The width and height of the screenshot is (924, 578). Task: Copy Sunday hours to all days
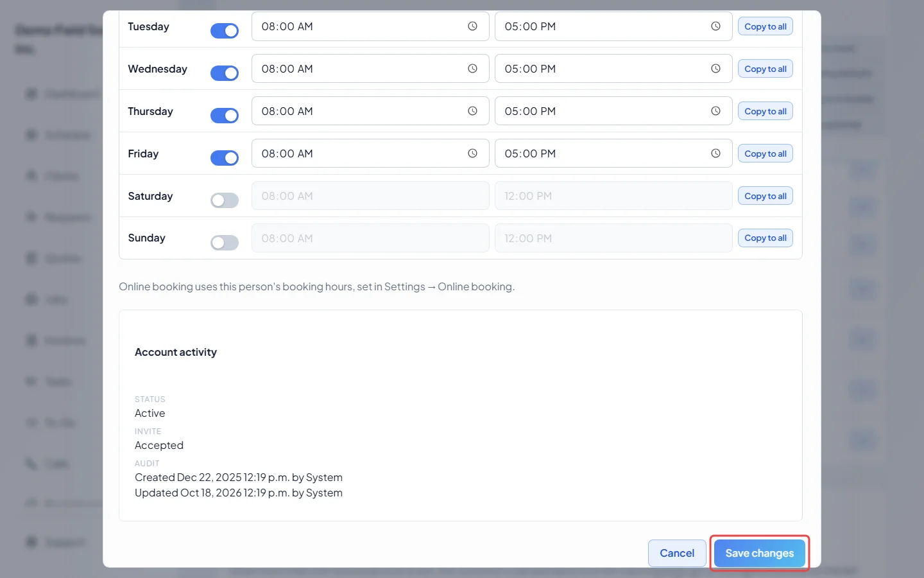coord(766,238)
